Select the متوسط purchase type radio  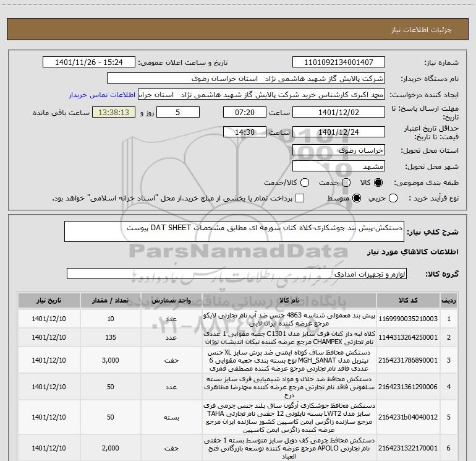356,199
